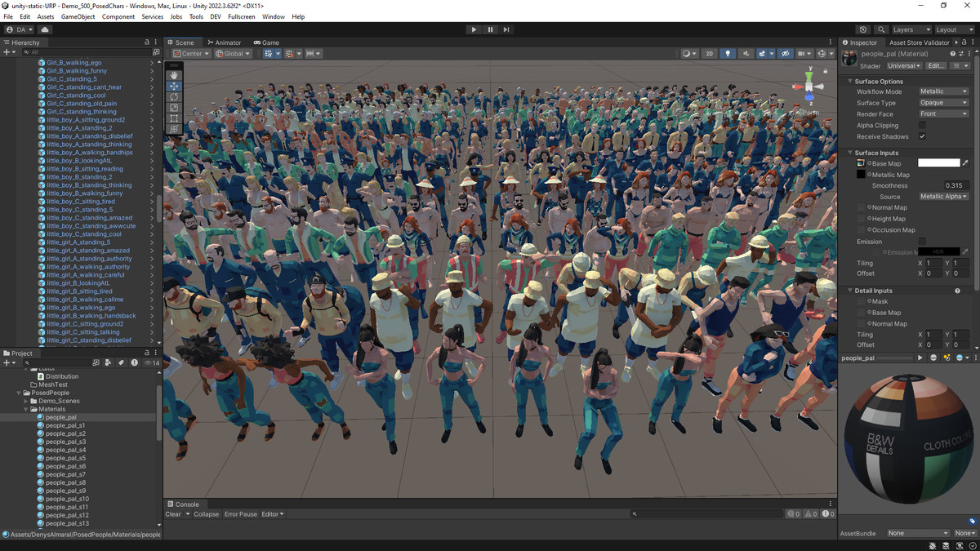Select the Hand view tool
Image resolution: width=980 pixels, height=551 pixels.
click(x=174, y=75)
